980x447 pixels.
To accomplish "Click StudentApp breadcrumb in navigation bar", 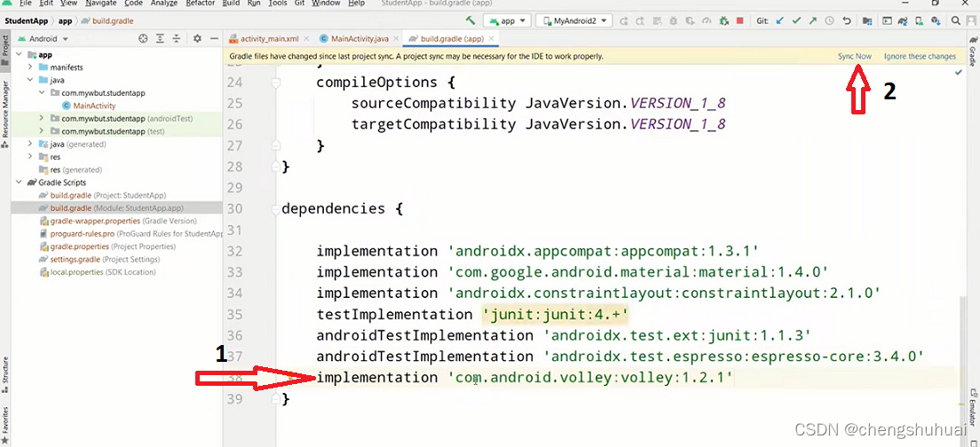I will (x=27, y=20).
